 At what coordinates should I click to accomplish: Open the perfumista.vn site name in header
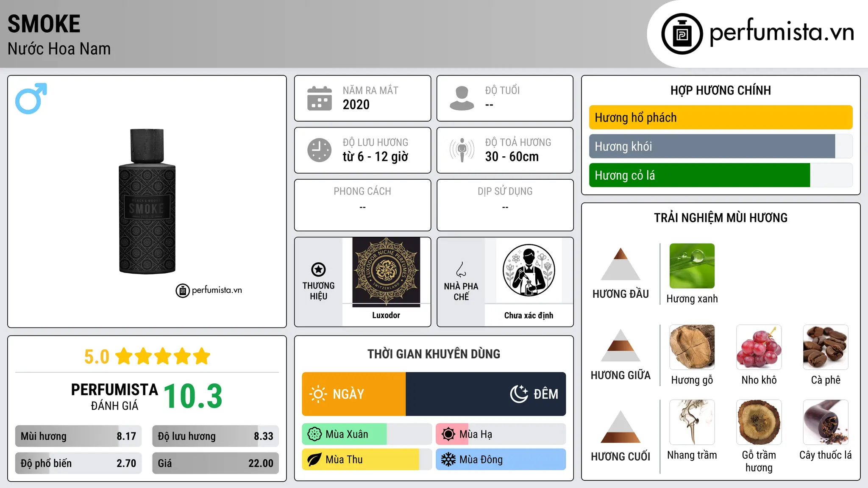(782, 32)
